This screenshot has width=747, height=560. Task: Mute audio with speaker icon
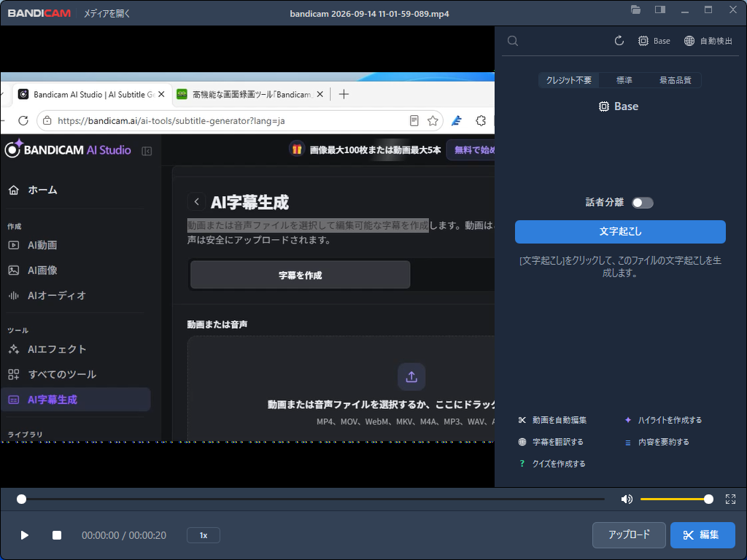point(627,499)
